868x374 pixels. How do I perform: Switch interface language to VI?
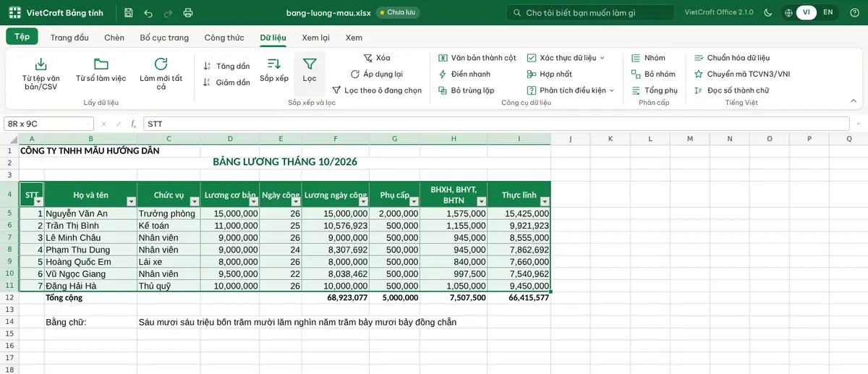pyautogui.click(x=806, y=12)
